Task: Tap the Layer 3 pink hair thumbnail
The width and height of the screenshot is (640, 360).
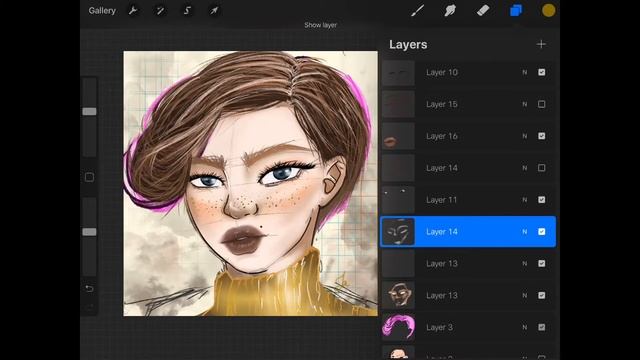Action: click(398, 327)
